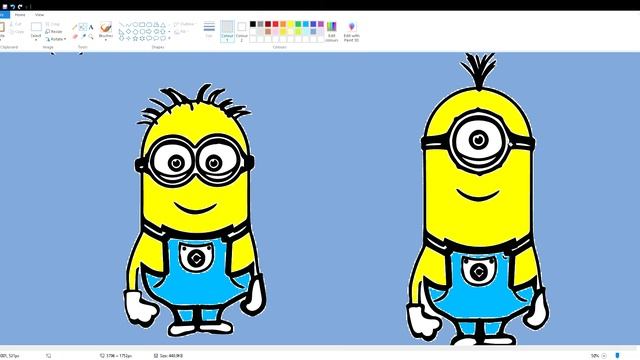Select the Fill with colour bucket
Viewport: 640px width, 360px height.
83,28
